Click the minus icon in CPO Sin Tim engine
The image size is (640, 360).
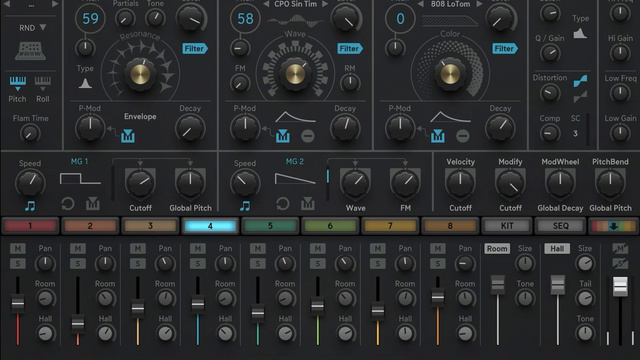click(x=308, y=136)
